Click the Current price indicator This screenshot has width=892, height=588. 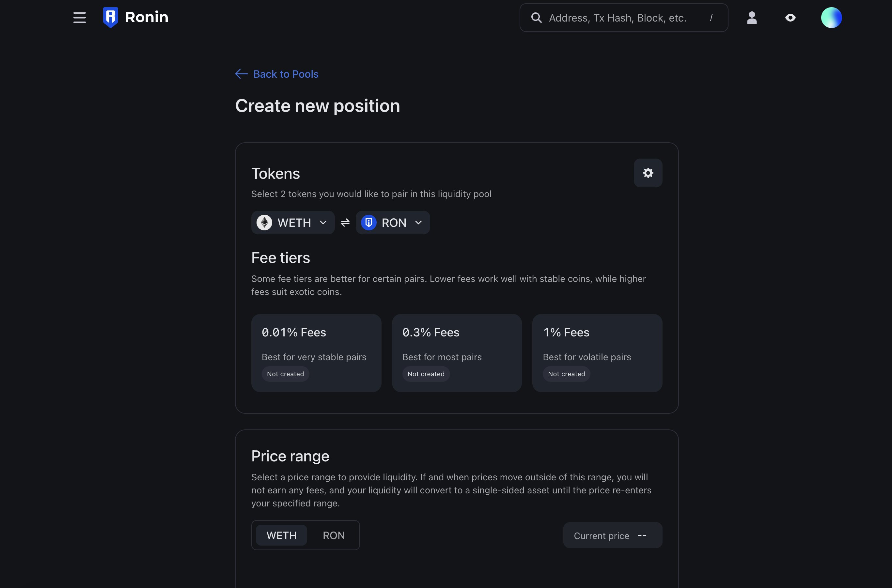613,535
